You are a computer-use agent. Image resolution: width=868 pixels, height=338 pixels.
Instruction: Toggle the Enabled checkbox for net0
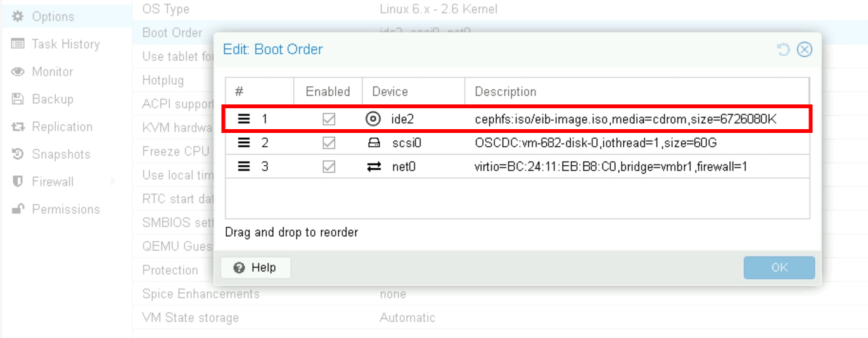pyautogui.click(x=328, y=167)
